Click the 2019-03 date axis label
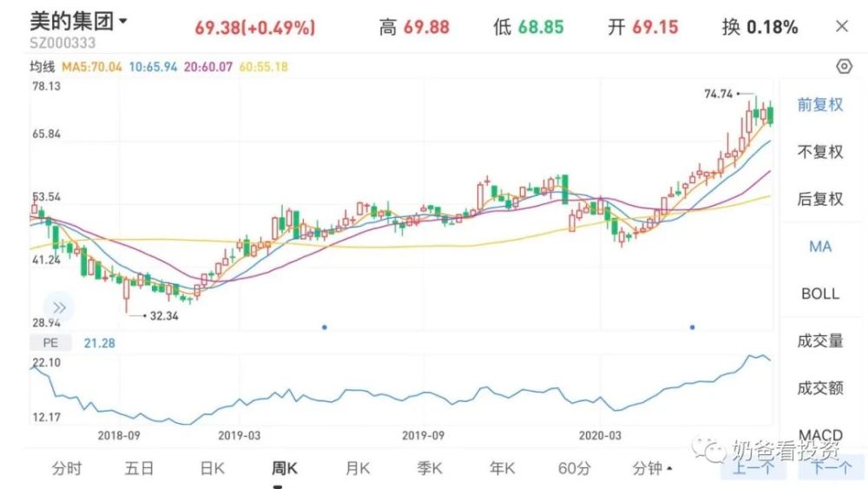868x489 pixels. point(240,436)
